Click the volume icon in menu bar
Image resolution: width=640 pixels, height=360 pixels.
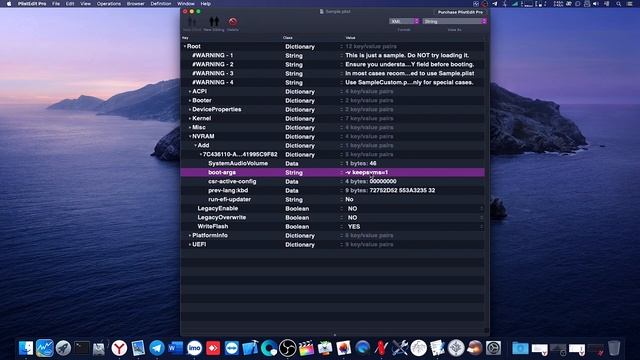[x=596, y=4]
